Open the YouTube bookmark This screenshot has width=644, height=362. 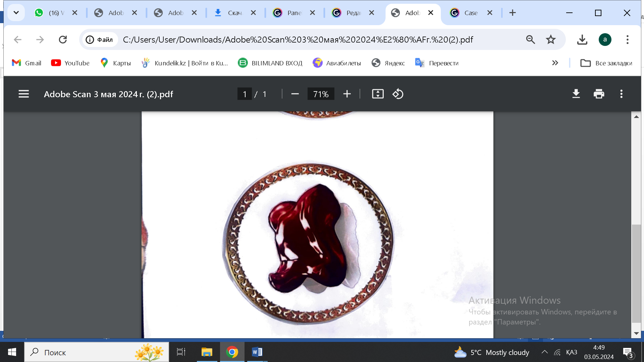[x=70, y=63]
